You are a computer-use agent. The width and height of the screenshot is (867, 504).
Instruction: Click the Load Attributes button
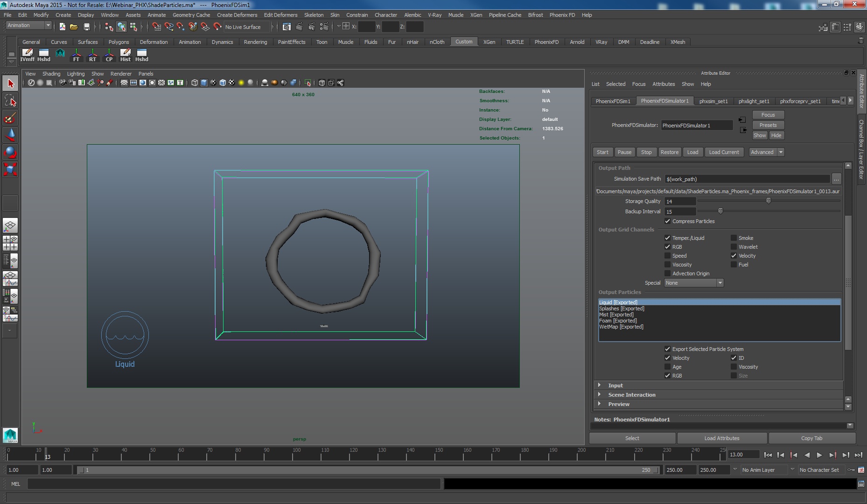[x=722, y=438]
